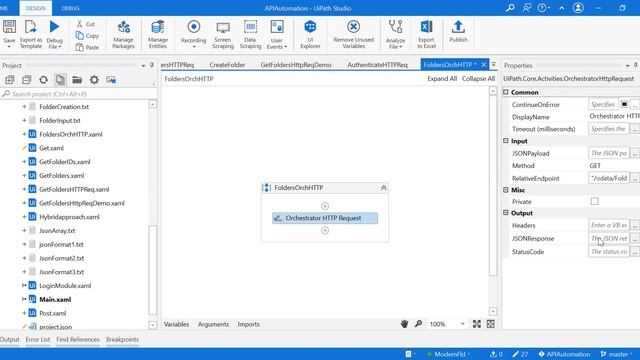The width and height of the screenshot is (640, 360).
Task: Open the zoom percentage dropdown
Action: point(462,324)
